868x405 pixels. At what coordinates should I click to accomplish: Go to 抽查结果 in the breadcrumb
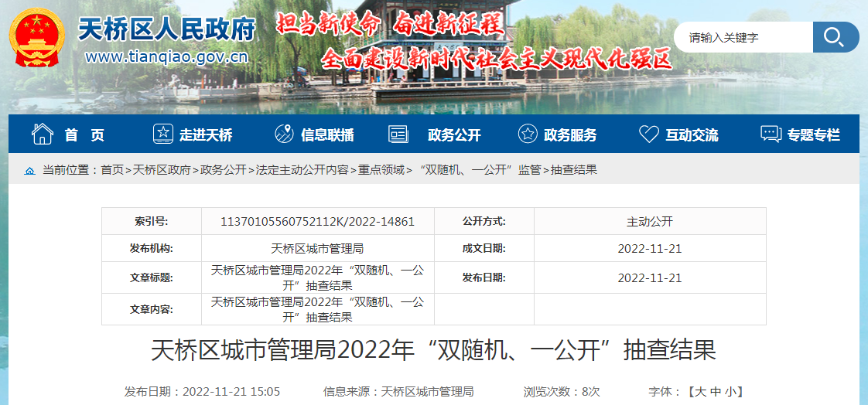pos(574,170)
